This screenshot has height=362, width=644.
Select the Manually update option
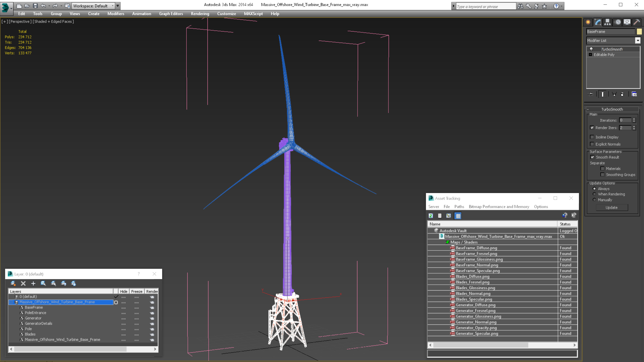pyautogui.click(x=594, y=200)
